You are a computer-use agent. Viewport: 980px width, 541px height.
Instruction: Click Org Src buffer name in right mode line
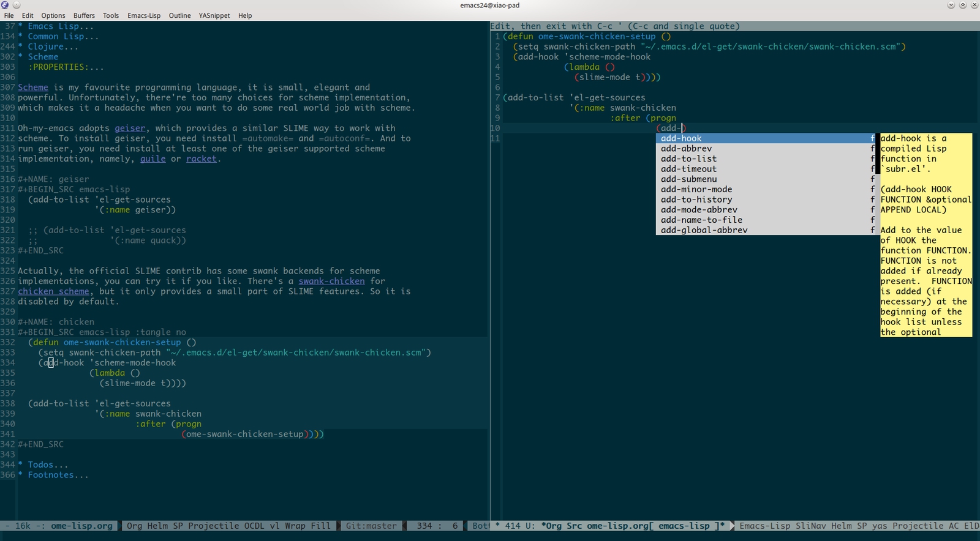[x=633, y=526]
